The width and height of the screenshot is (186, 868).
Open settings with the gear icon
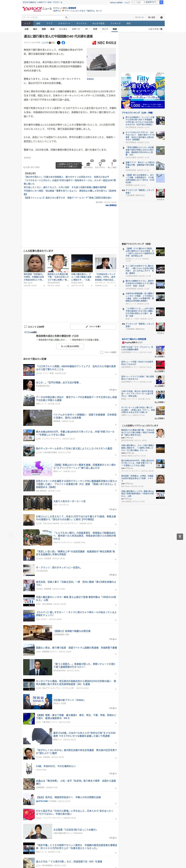161,18
